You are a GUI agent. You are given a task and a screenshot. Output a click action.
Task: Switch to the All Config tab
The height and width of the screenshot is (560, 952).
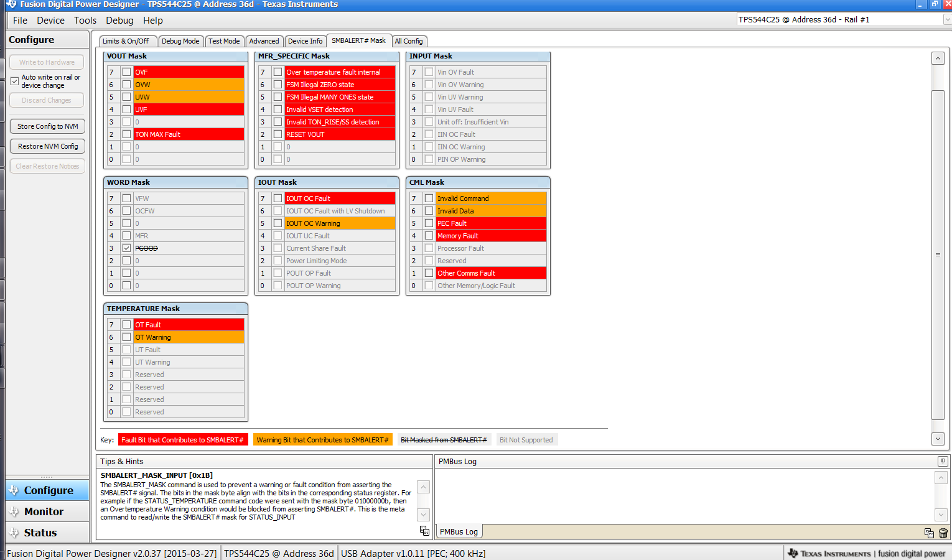point(409,41)
